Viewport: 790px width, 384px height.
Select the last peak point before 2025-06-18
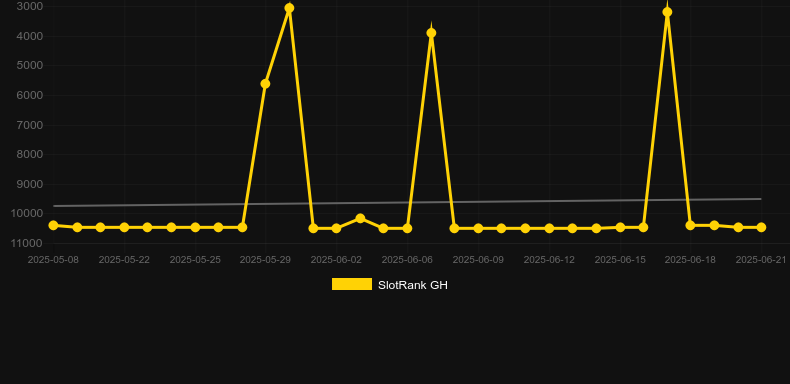pos(667,12)
